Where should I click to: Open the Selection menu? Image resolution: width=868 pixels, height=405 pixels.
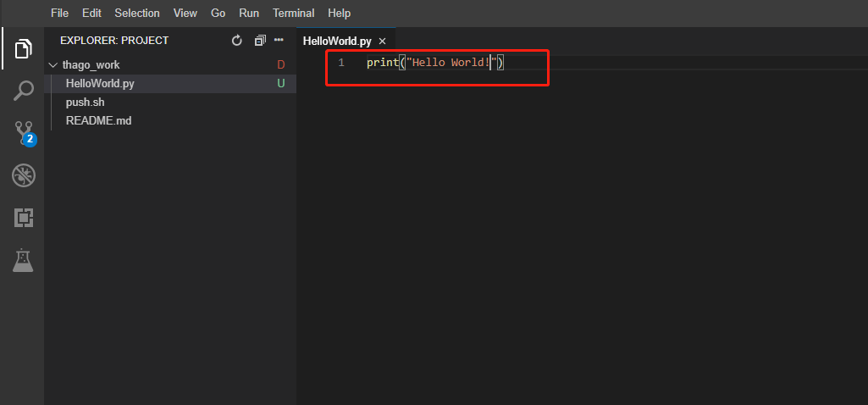(x=137, y=13)
